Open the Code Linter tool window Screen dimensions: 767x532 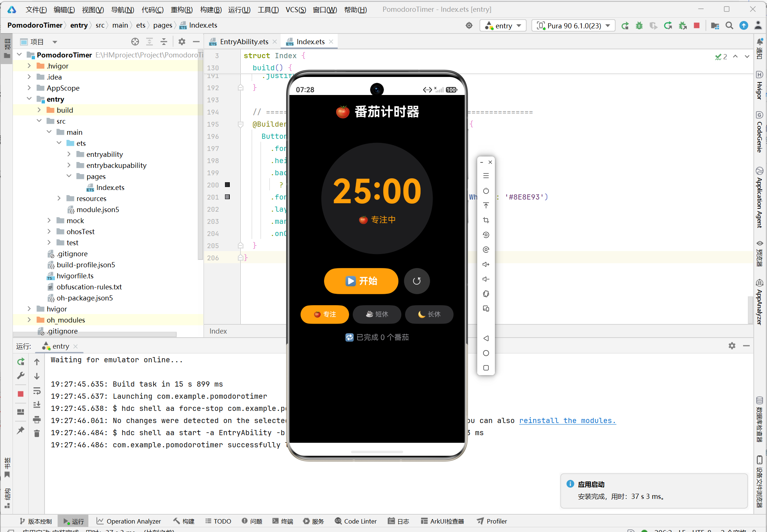pyautogui.click(x=356, y=521)
